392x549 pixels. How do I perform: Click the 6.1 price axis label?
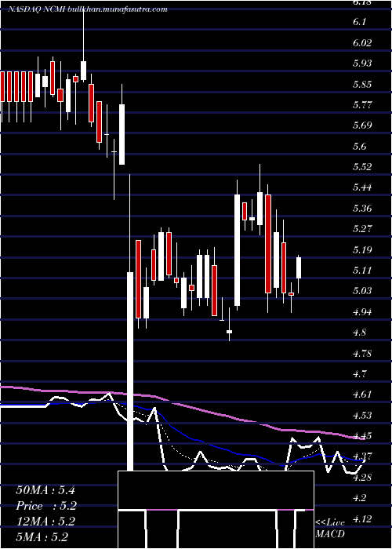point(359,22)
